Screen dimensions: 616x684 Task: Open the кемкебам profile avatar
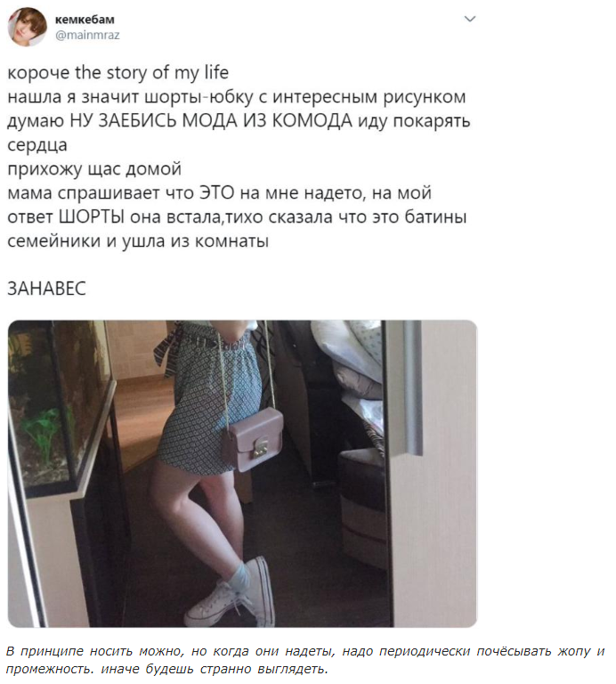27,27
